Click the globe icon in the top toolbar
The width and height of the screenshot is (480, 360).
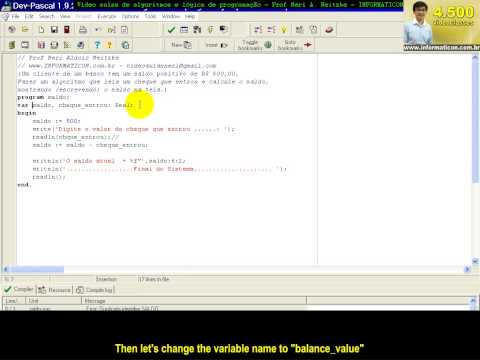tap(12, 29)
